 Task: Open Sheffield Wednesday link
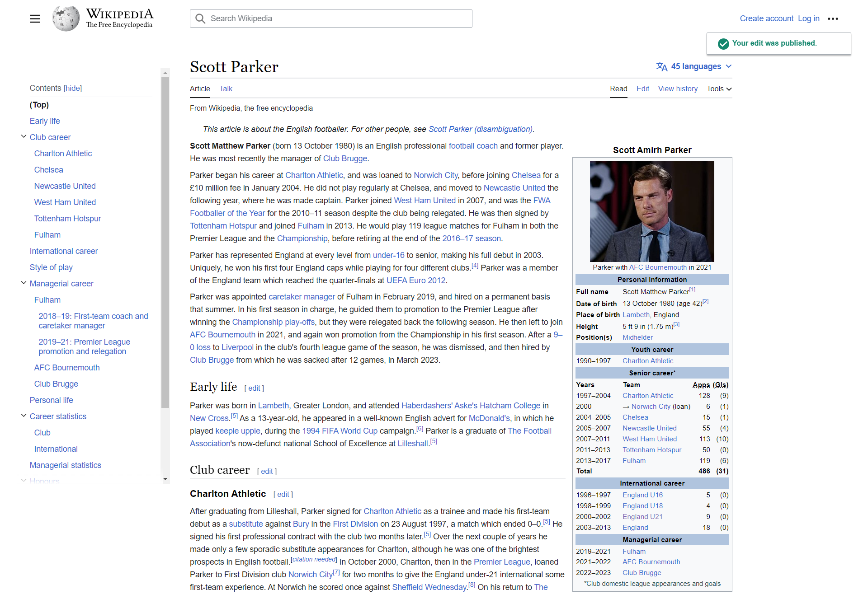point(429,587)
